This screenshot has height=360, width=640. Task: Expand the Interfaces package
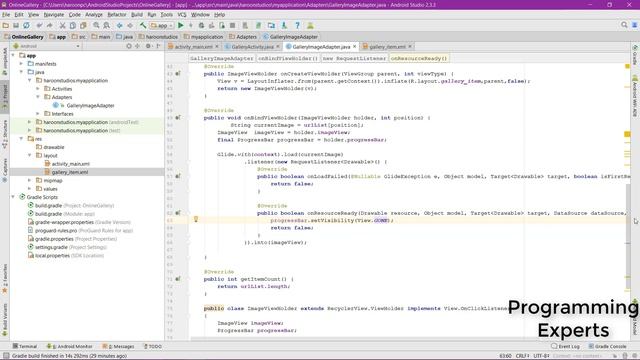tap(38, 113)
